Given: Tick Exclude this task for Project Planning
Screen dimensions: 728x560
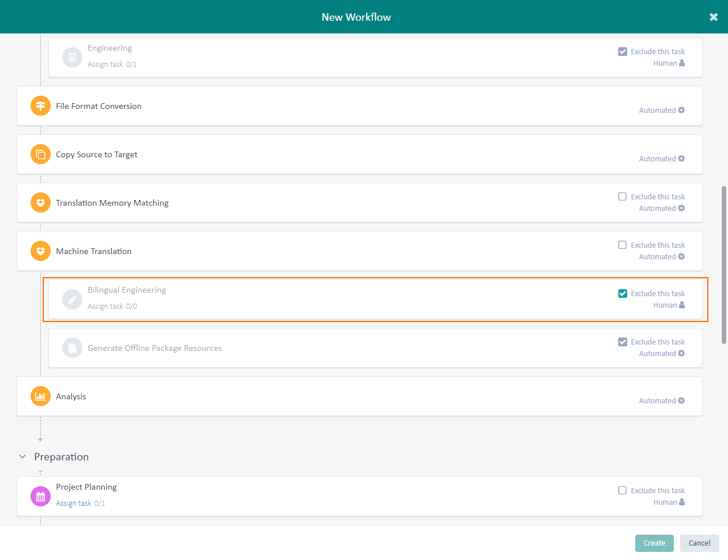Looking at the screenshot, I should coord(623,490).
